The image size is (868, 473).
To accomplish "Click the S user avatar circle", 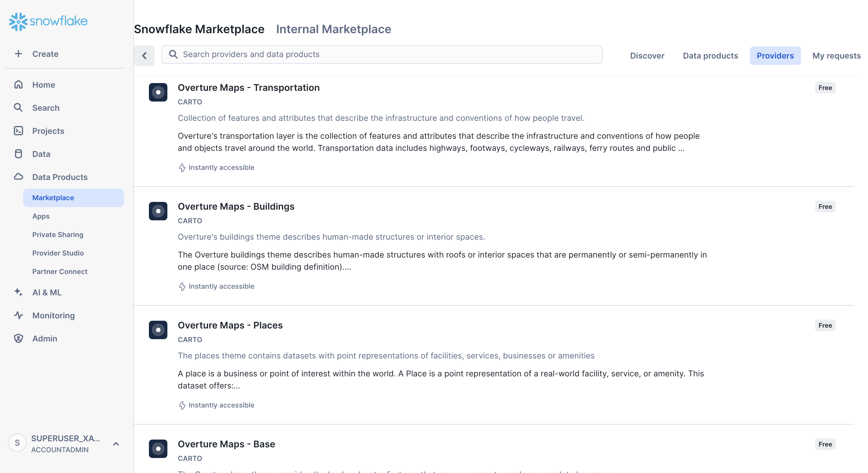I will coord(17,443).
